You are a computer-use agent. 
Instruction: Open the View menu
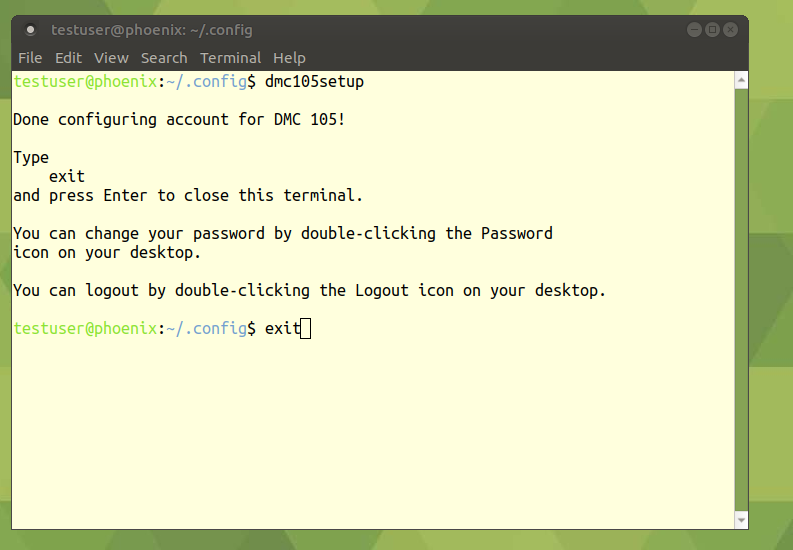[x=111, y=58]
